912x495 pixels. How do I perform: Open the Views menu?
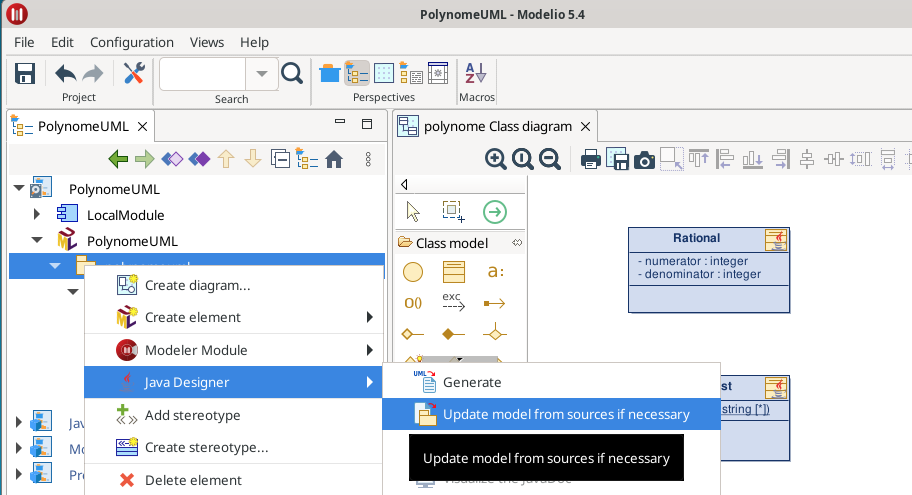[206, 42]
